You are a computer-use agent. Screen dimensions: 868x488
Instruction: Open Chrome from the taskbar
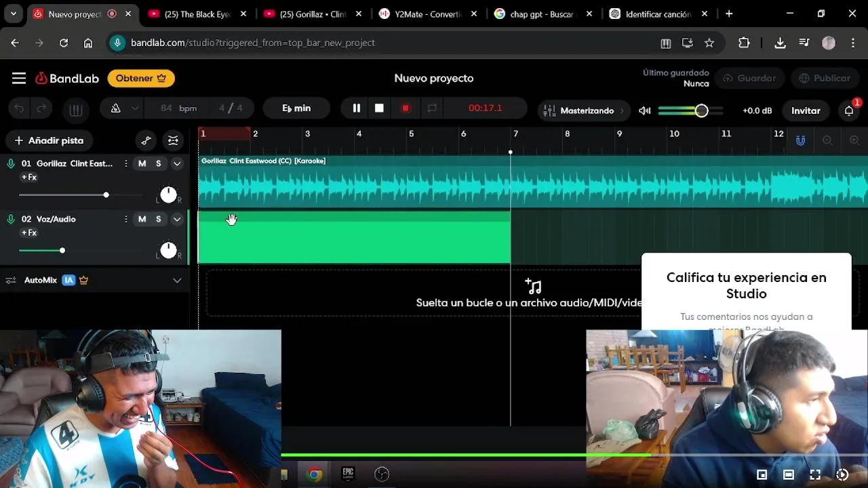[x=314, y=474]
